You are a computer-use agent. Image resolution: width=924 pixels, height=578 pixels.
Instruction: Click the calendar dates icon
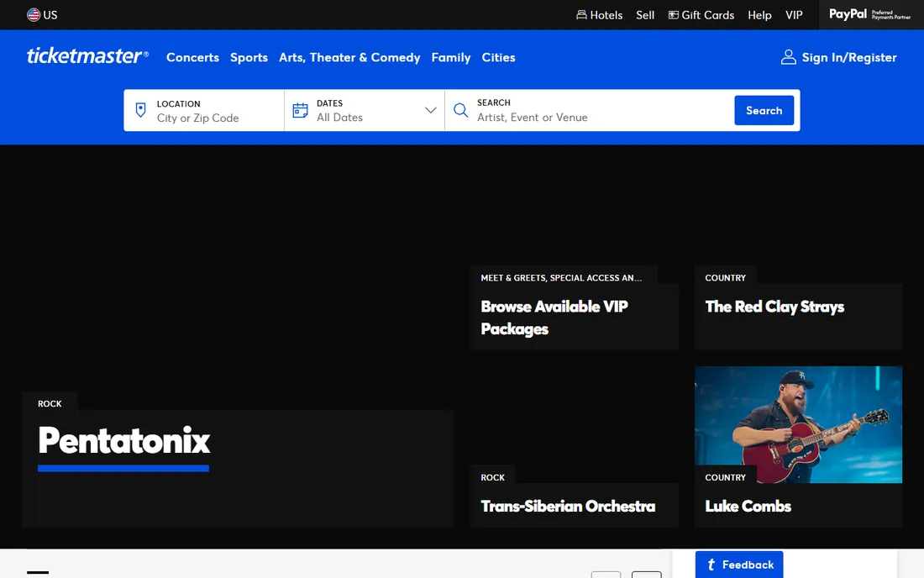pyautogui.click(x=300, y=110)
